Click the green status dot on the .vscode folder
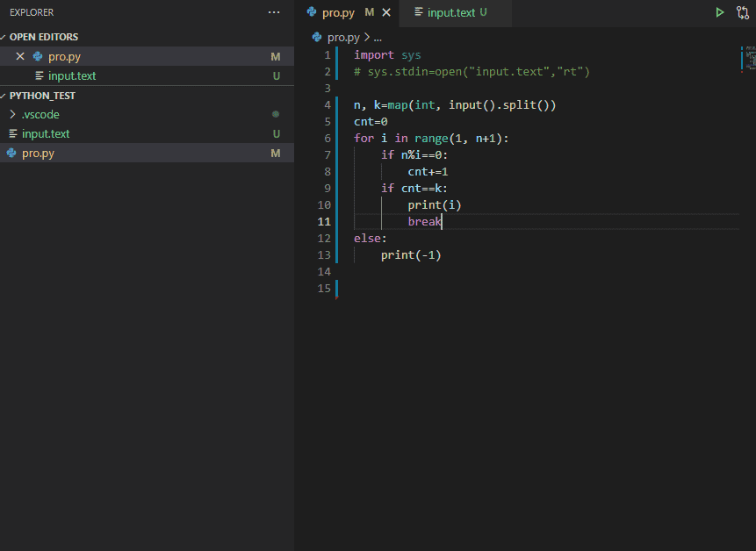This screenshot has height=551, width=756. pyautogui.click(x=276, y=114)
